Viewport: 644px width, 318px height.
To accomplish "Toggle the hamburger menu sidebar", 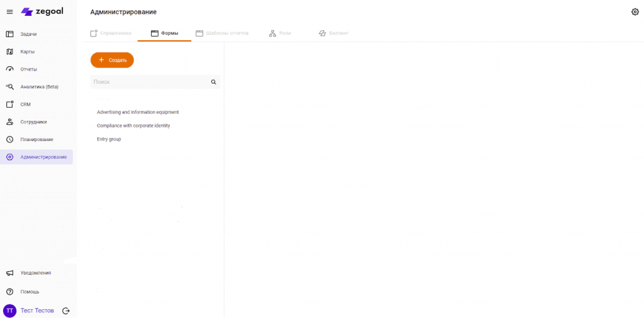I will pyautogui.click(x=9, y=12).
